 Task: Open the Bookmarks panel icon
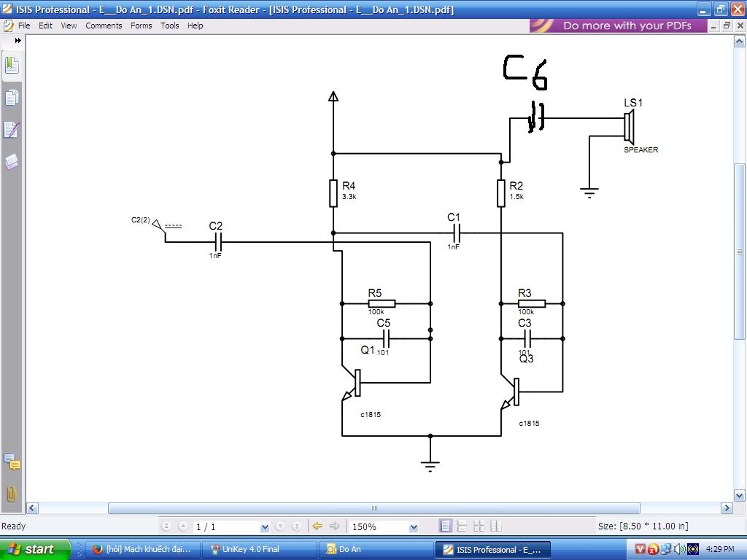pos(12,65)
